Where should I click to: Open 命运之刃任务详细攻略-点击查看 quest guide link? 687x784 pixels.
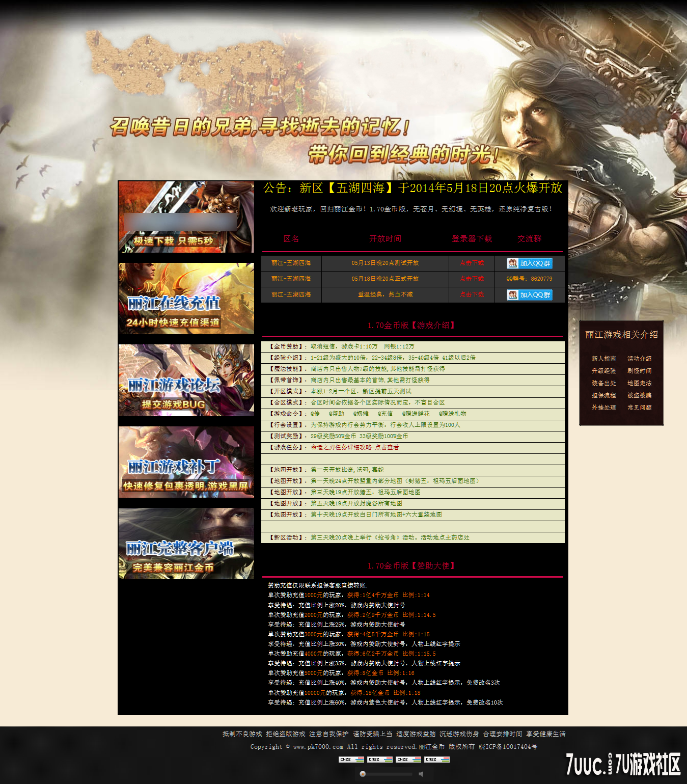pos(355,448)
